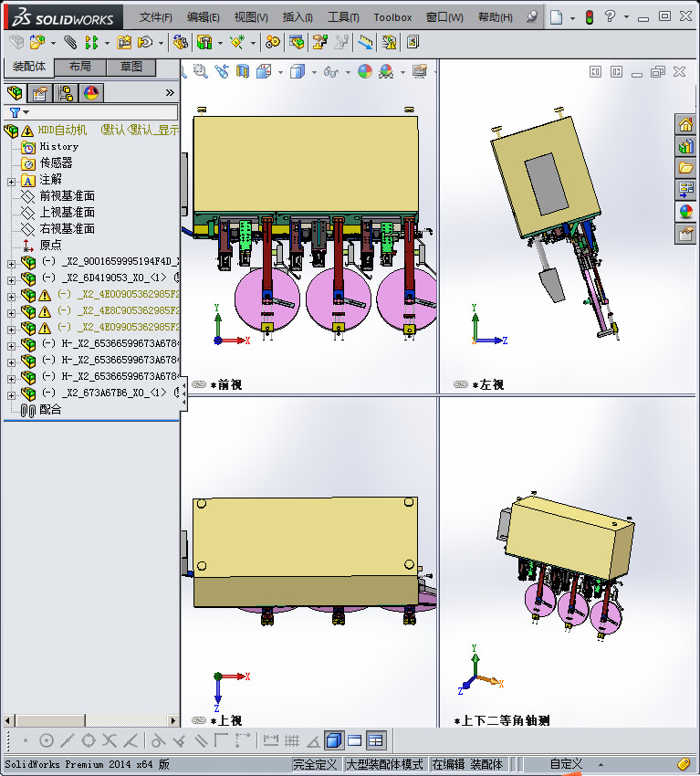The width and height of the screenshot is (700, 776).
Task: Click the Edit Appearance color ball icon
Action: click(365, 72)
